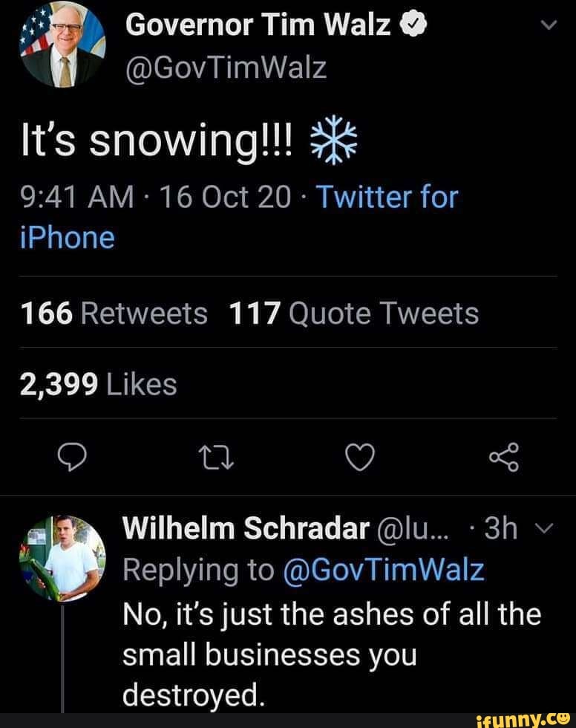Image resolution: width=576 pixels, height=728 pixels.
Task: Open the share icon on the tweet
Action: pos(503,458)
